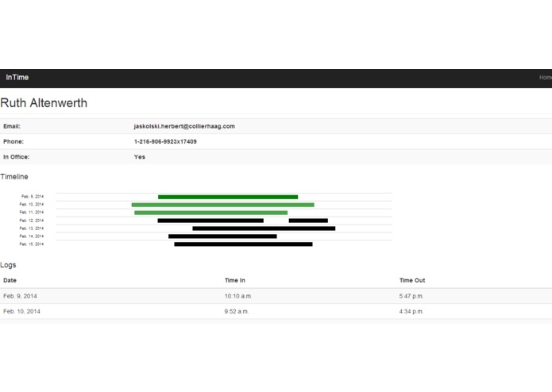
Task: Click timeline axis label Feb. 14, 2014
Action: click(x=32, y=236)
